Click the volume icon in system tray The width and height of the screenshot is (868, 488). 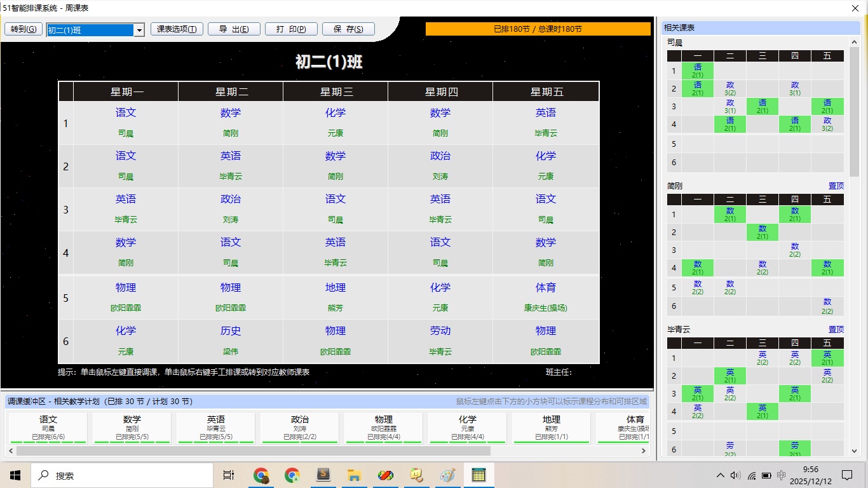coord(736,475)
